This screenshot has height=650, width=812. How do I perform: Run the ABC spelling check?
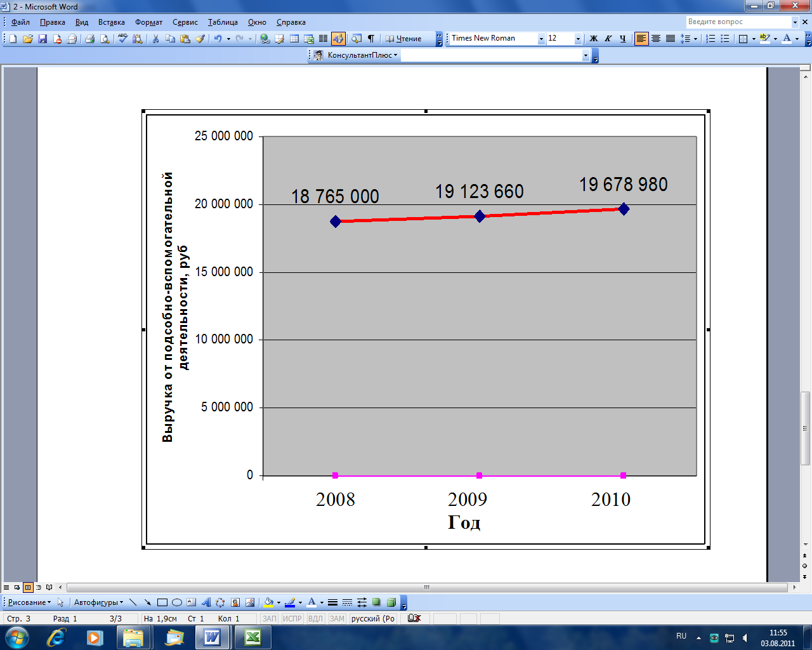122,39
